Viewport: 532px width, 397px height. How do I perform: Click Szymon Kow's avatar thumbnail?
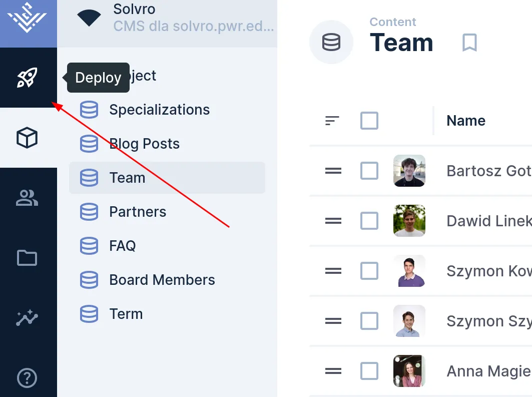[409, 271]
